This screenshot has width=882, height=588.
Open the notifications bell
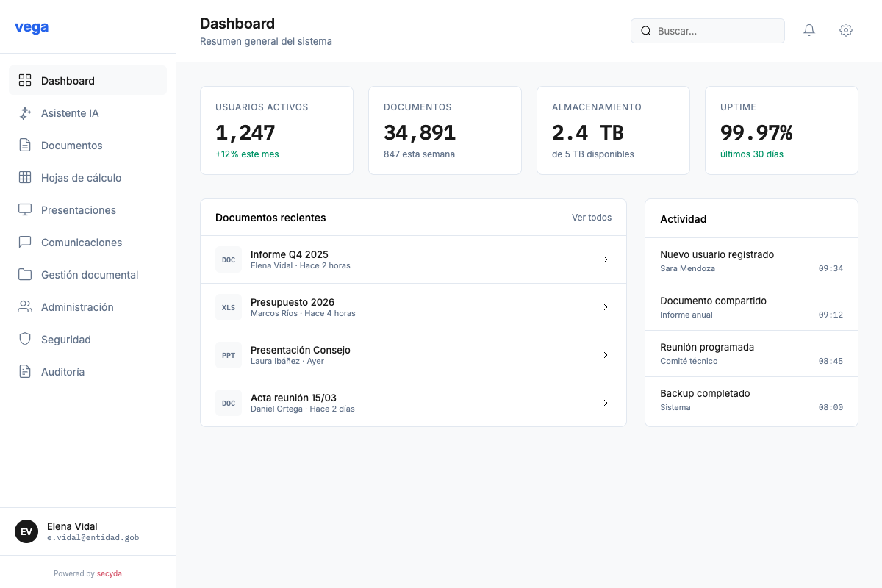[x=809, y=30]
